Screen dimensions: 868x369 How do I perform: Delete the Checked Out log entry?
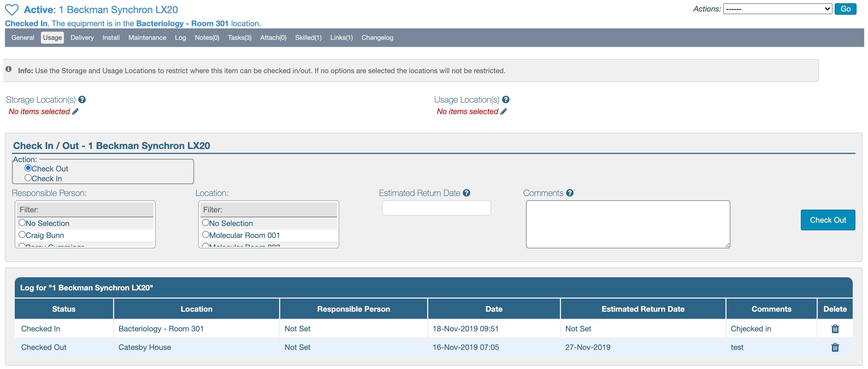pyautogui.click(x=835, y=347)
